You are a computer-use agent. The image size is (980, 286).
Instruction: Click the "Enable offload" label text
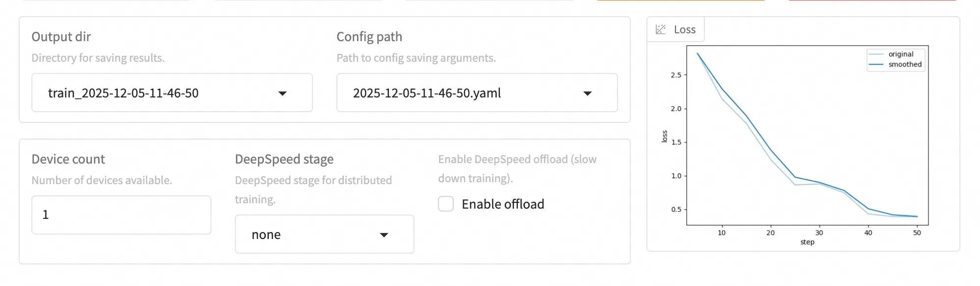coord(503,204)
